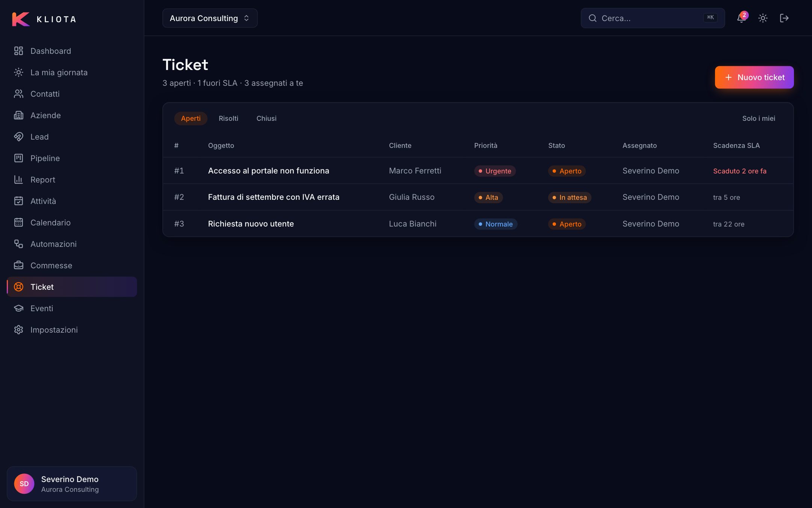Click the Urgente priority badge
Screen dimensions: 812x508
(x=495, y=171)
